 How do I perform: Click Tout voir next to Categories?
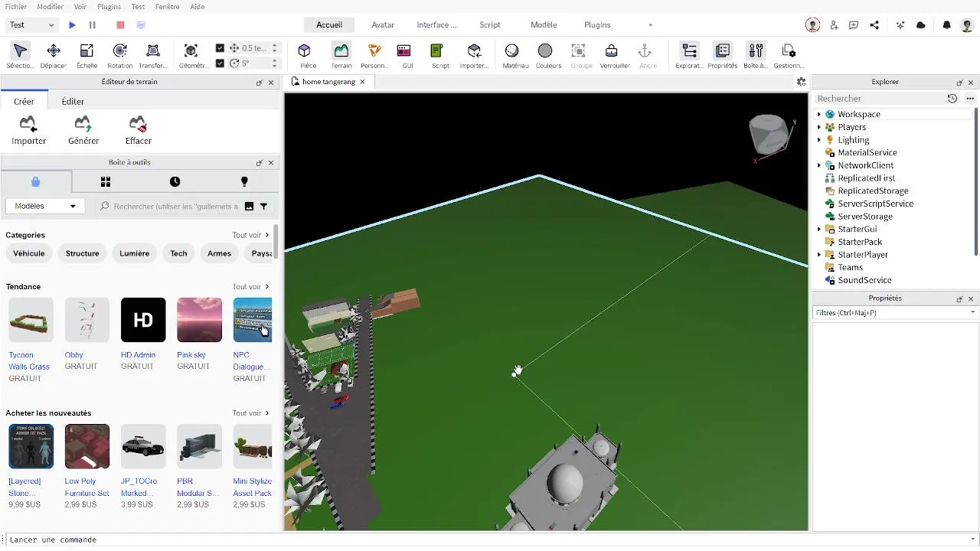(x=251, y=235)
